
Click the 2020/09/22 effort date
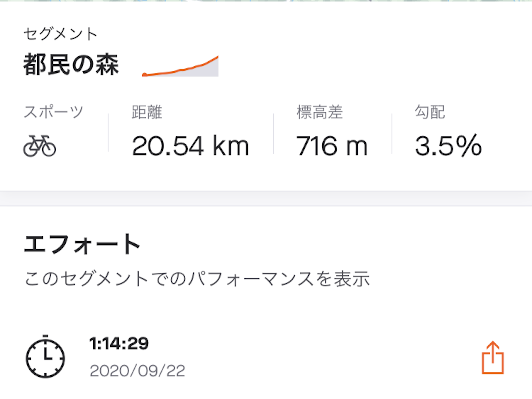pos(137,371)
